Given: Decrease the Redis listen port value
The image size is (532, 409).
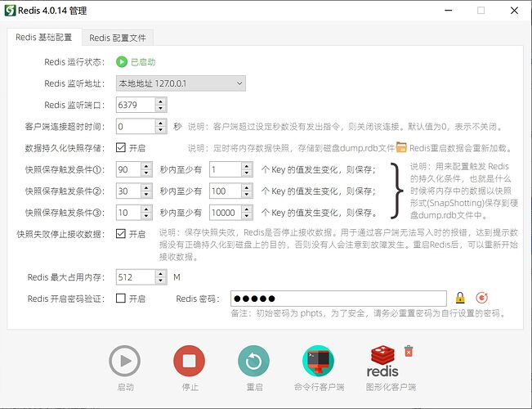Looking at the screenshot, I should click(x=161, y=108).
